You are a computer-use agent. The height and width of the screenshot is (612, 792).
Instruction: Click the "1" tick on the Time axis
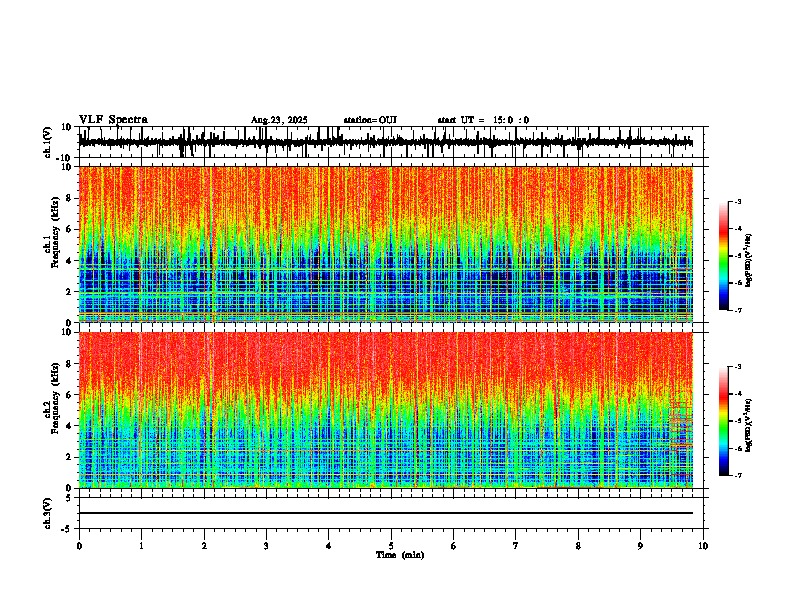(141, 546)
